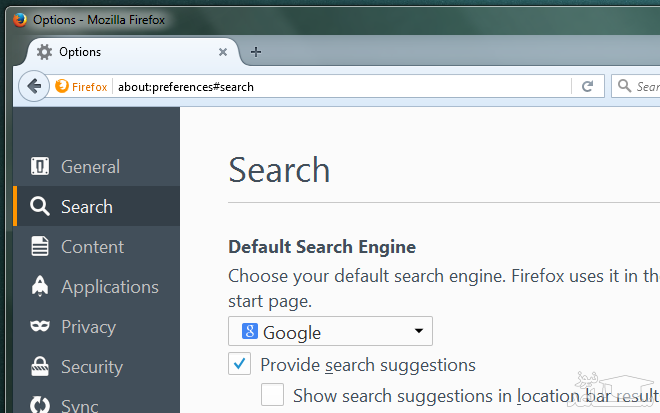The height and width of the screenshot is (413, 660).
Task: Reload the page with the refresh icon
Action: click(x=588, y=86)
